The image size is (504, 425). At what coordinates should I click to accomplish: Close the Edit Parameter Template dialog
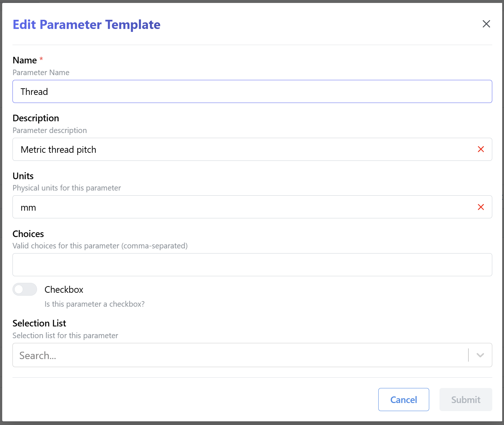[486, 24]
